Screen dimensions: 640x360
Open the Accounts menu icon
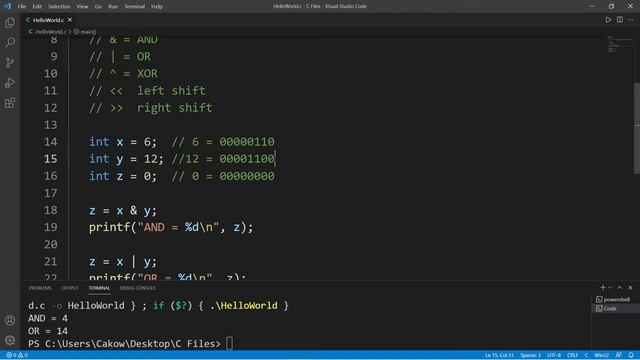10,320
